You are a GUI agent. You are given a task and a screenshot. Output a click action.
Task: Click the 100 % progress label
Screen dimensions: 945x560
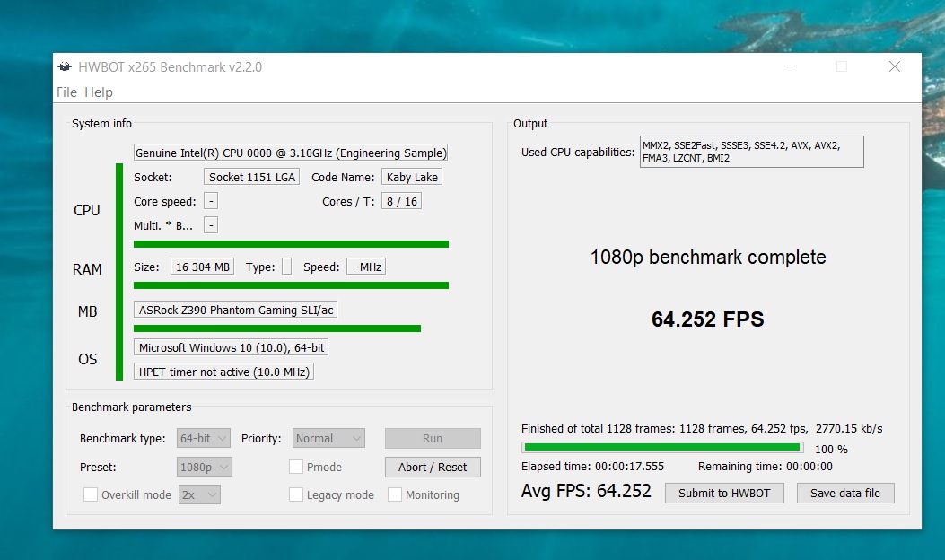(831, 449)
